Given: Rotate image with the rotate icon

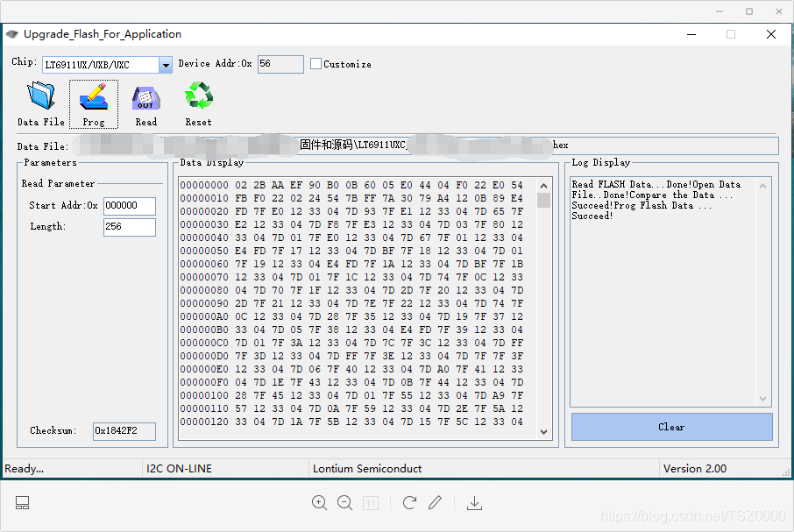Looking at the screenshot, I should (x=409, y=503).
